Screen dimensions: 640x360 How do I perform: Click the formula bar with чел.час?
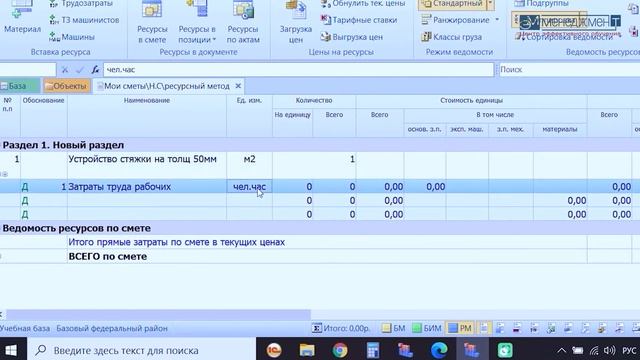click(x=298, y=70)
